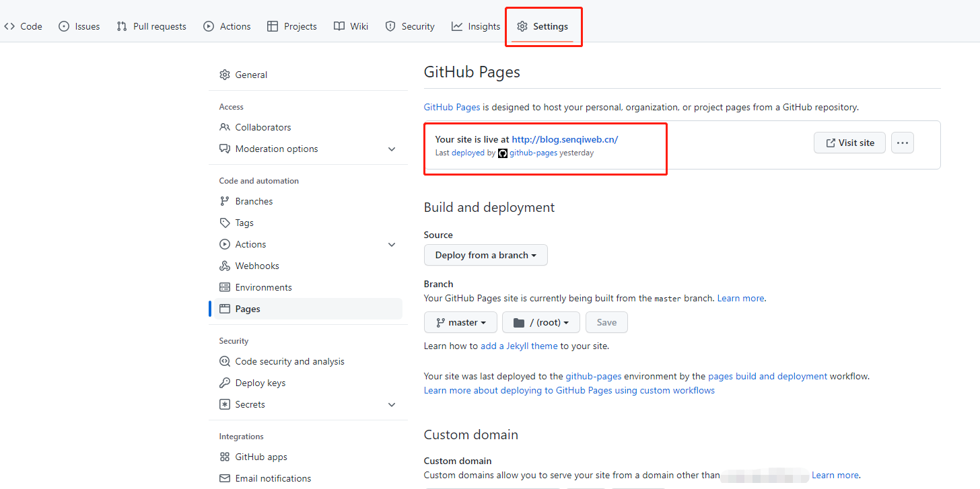
Task: Open the add a Jekyll theme link
Action: coord(519,346)
